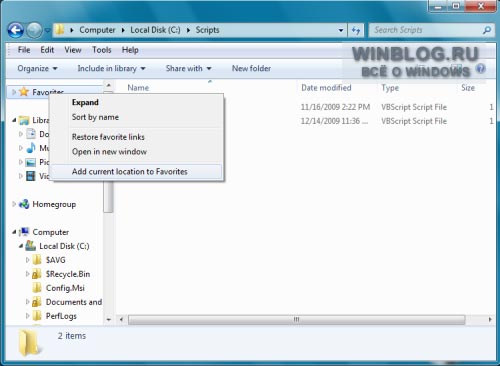Screen dimensions: 500x366
Task: Click the Libraries icon in navigation pane
Action: pyautogui.click(x=24, y=120)
